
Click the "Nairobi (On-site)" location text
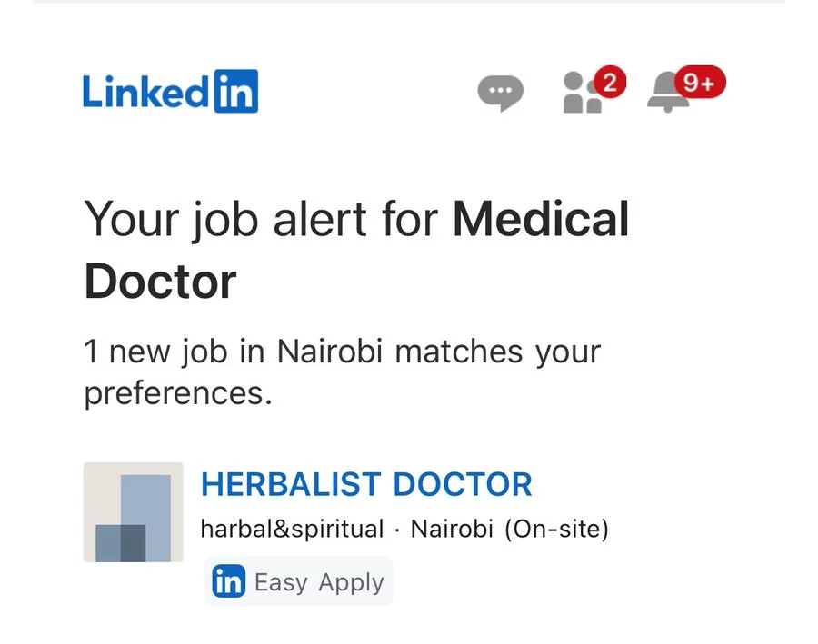click(x=509, y=529)
